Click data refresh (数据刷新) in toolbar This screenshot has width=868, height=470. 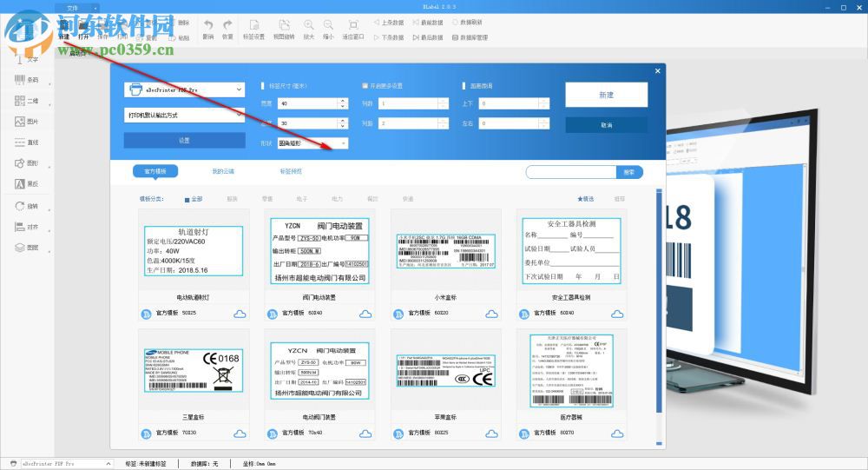pos(467,23)
